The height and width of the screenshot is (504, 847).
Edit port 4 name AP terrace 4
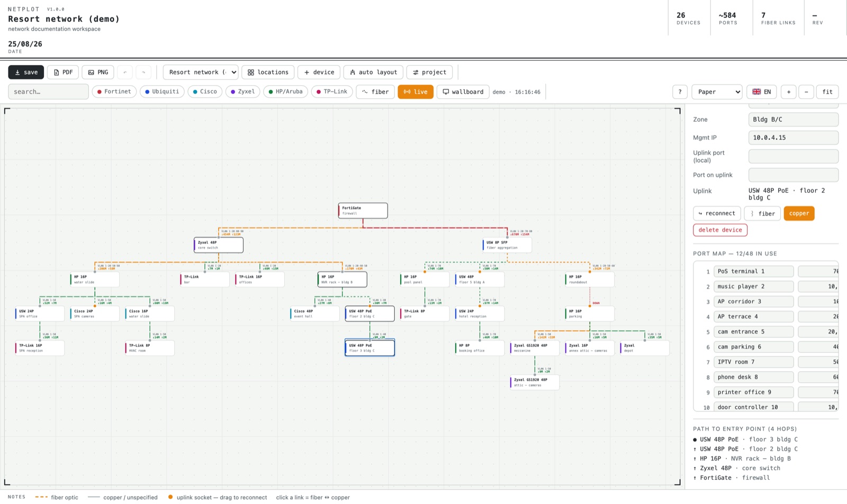pos(754,317)
